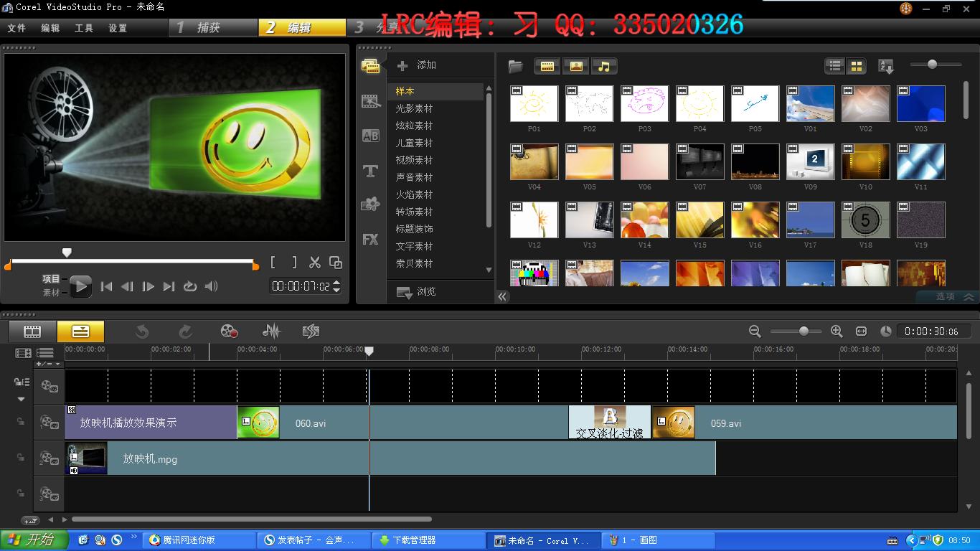Click the scissors split clip icon
Image resolution: width=980 pixels, height=551 pixels.
[315, 263]
